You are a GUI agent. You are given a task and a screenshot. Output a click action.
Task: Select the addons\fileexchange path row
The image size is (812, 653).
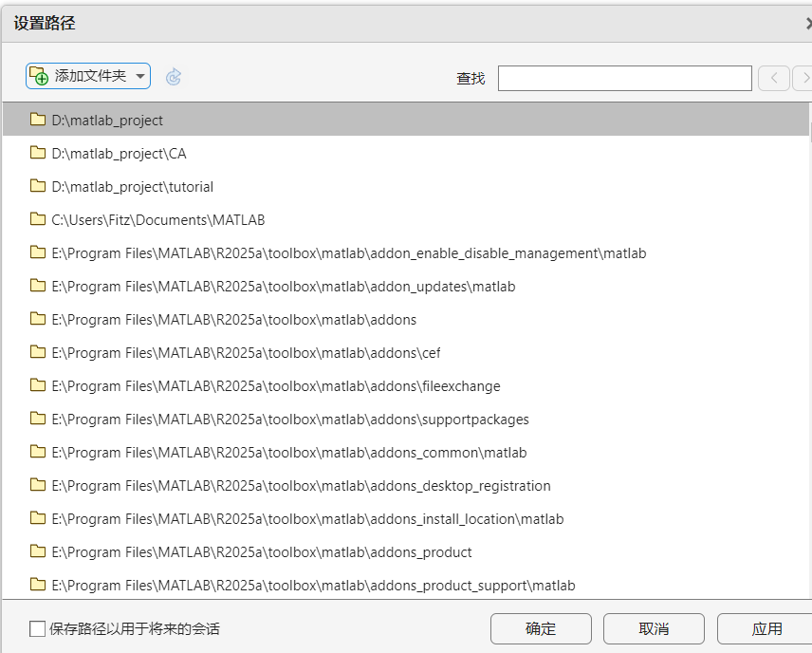[406, 386]
